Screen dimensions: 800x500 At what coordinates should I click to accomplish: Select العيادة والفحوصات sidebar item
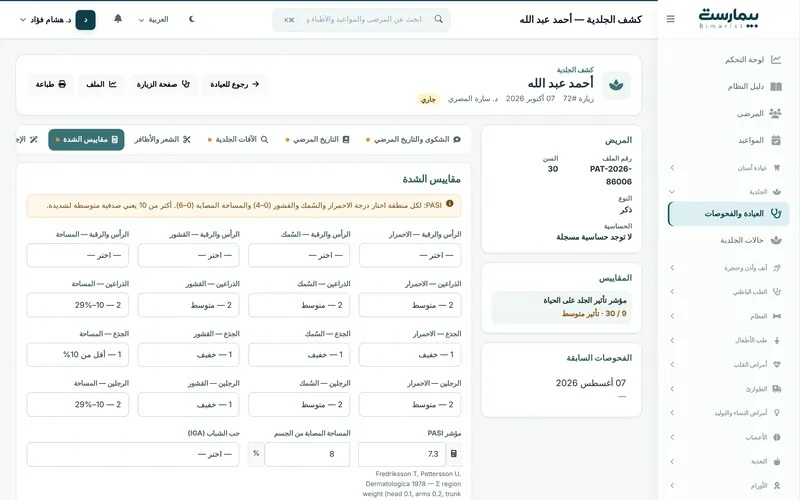729,214
